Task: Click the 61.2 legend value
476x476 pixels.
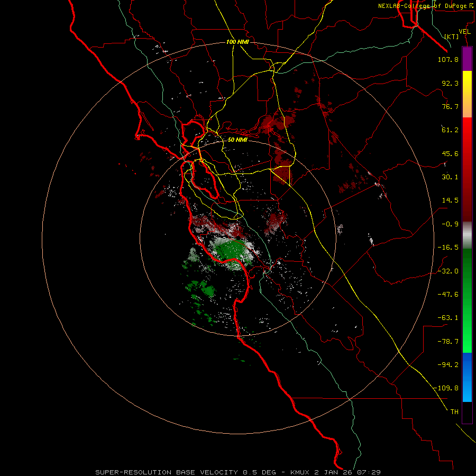Action: [450, 130]
